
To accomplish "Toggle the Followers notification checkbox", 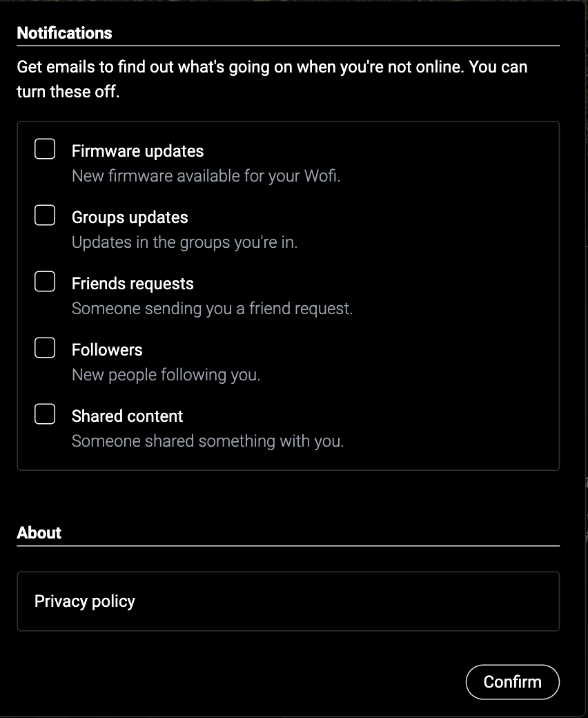I will 45,348.
